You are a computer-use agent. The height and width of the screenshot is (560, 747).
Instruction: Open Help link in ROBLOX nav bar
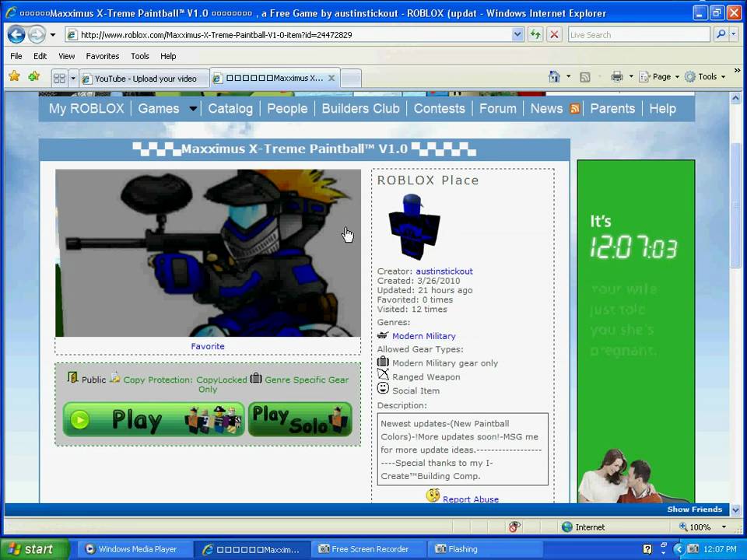(x=663, y=109)
